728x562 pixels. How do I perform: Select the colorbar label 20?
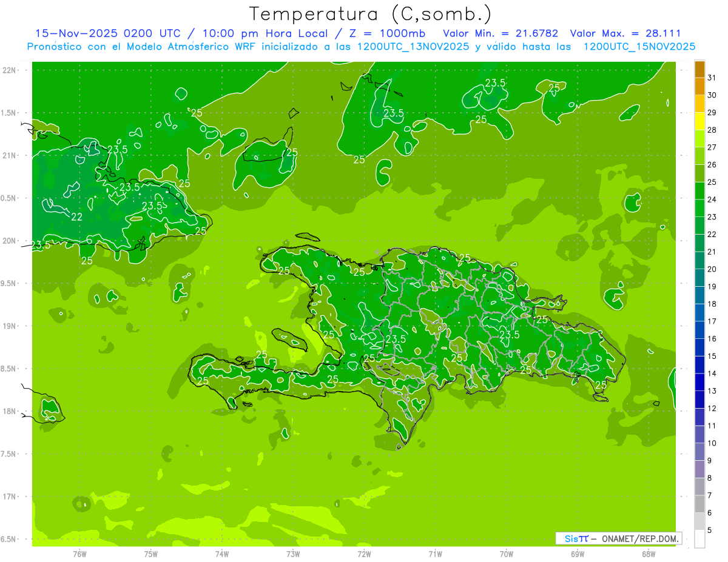[712, 269]
